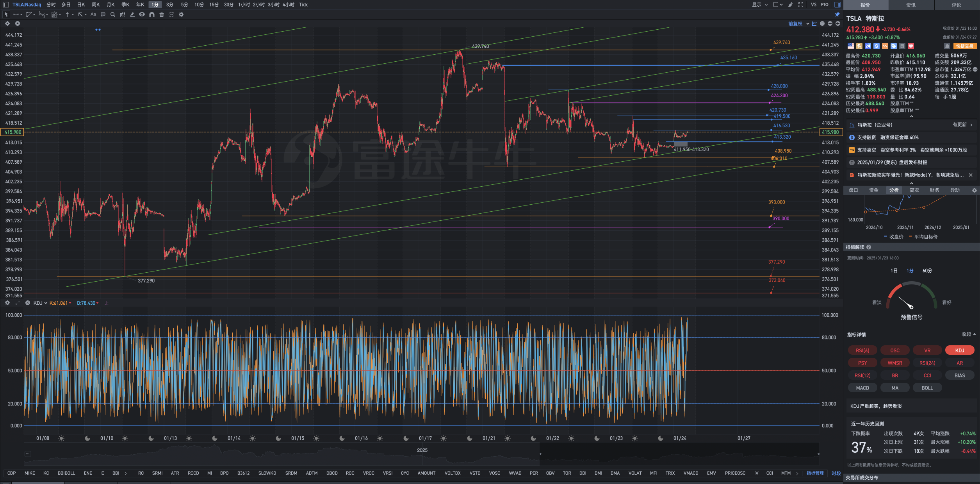980x484 pixels.
Task: Select the BBIBOLL indicator in bottom bar
Action: pos(66,473)
